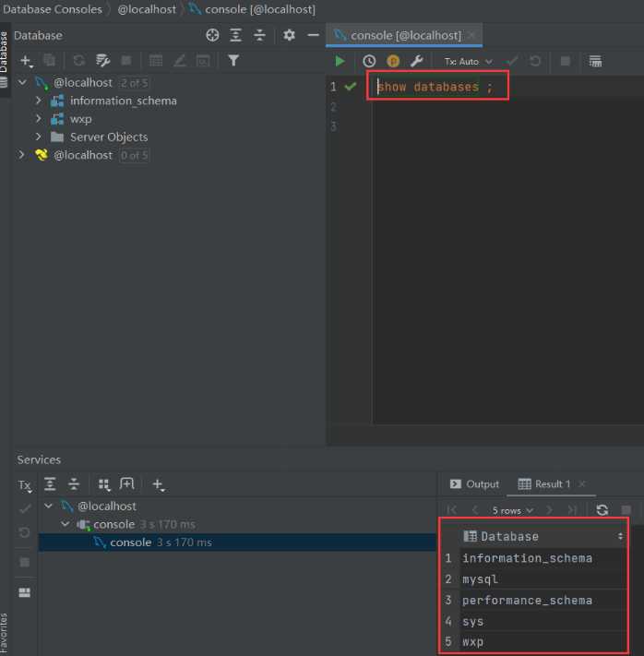Click '@localhost' in the top breadcrumb
The height and width of the screenshot is (656, 644).
(147, 9)
